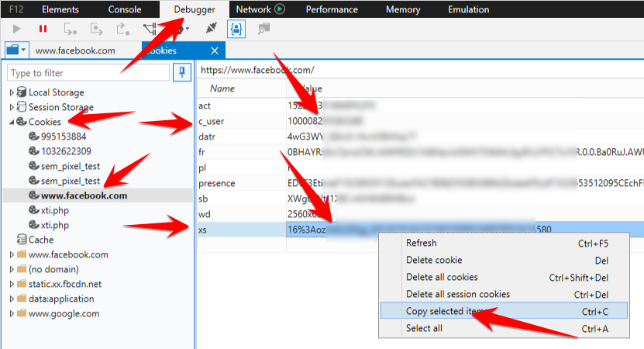
Task: Select the datr cookie row
Action: [x=421, y=137]
